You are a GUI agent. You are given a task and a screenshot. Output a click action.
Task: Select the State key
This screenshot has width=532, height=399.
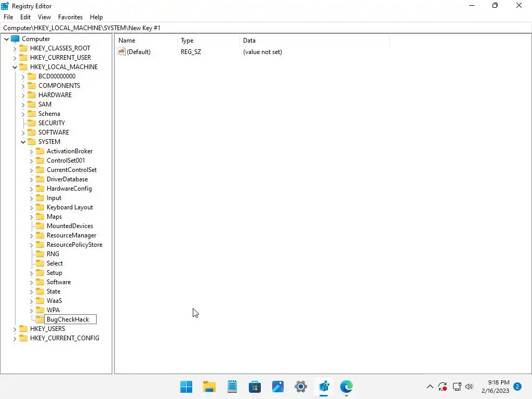pos(54,291)
